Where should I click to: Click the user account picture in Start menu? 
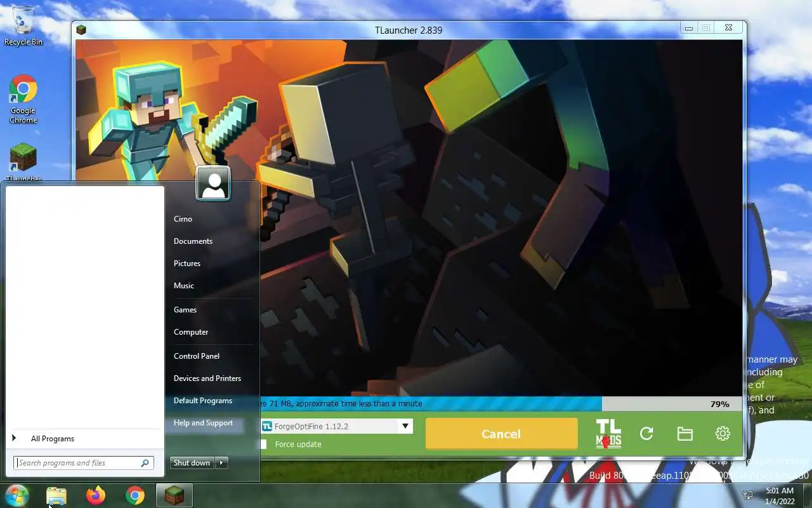pyautogui.click(x=213, y=184)
